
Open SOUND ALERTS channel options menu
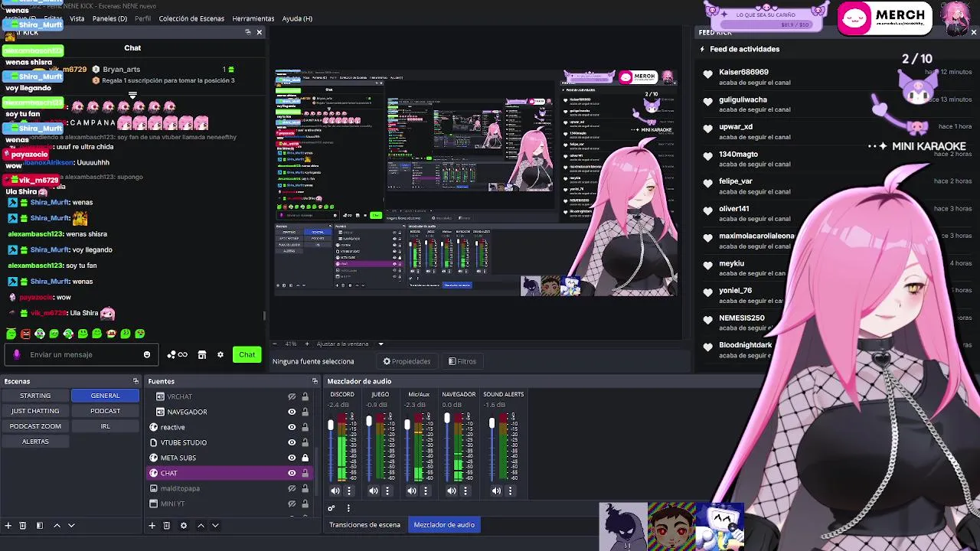[x=511, y=491]
